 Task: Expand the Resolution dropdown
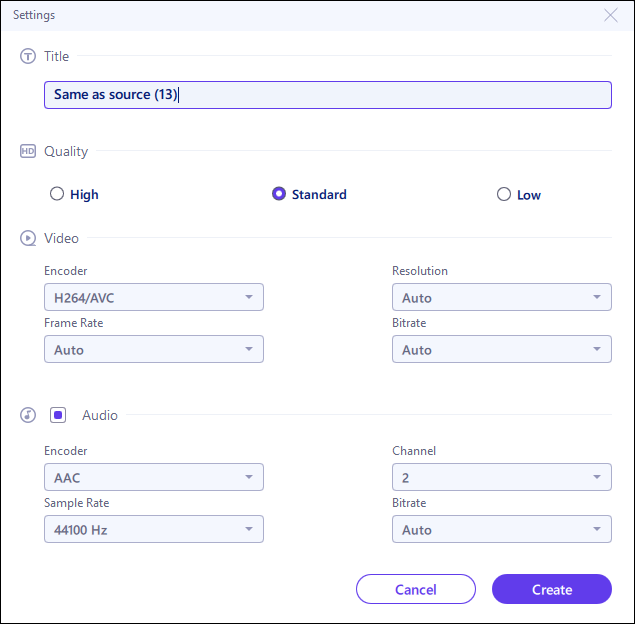(501, 297)
